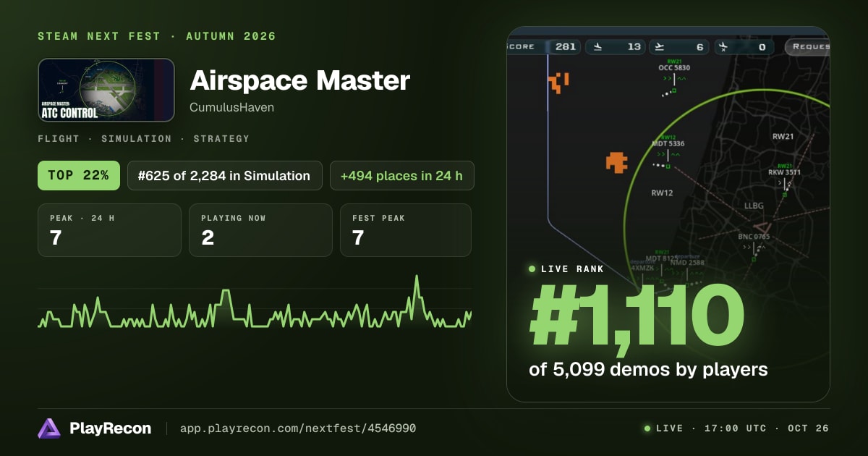Click the 17:00 UTC timestamp
This screenshot has height=456, width=868.
click(734, 428)
